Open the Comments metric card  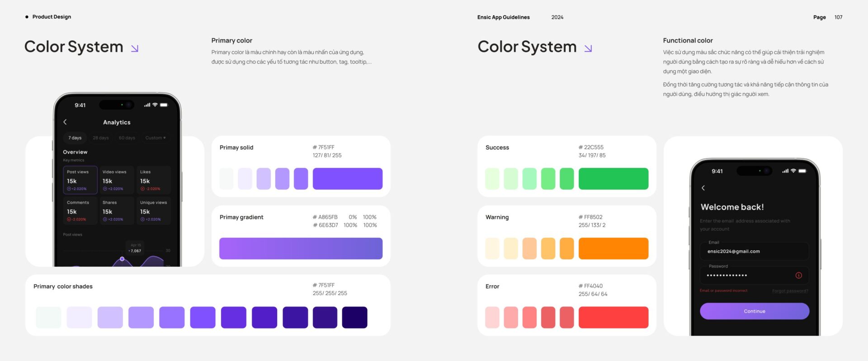(x=80, y=211)
